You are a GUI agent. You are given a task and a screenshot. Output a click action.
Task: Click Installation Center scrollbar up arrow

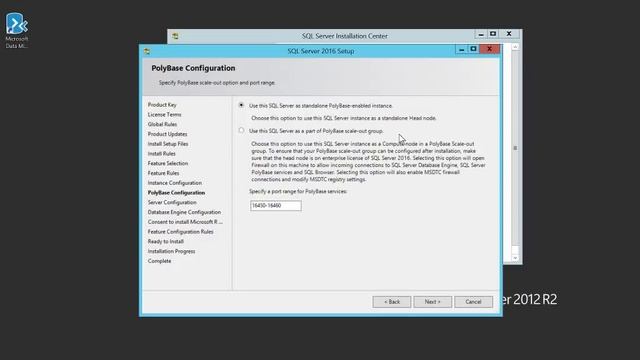515,47
